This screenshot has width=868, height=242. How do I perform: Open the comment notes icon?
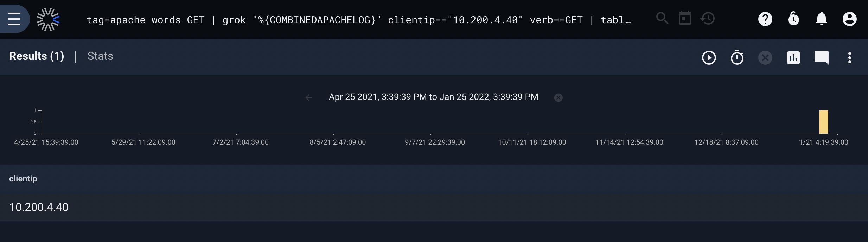(822, 58)
